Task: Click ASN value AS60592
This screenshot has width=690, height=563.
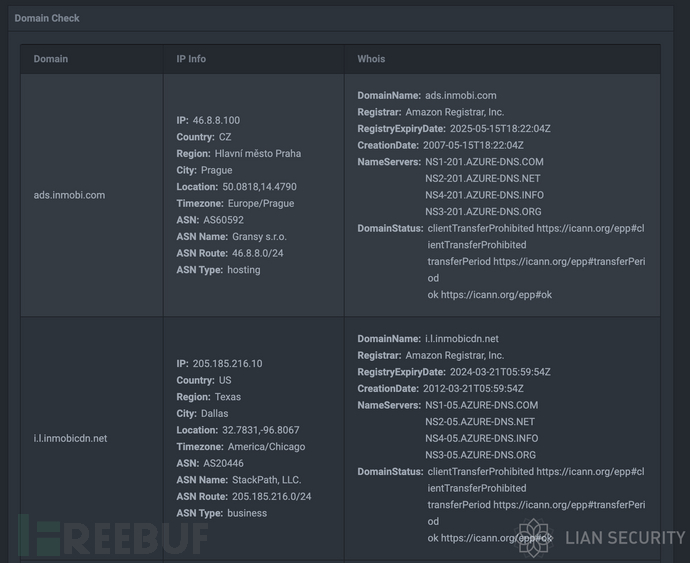Action: (224, 220)
